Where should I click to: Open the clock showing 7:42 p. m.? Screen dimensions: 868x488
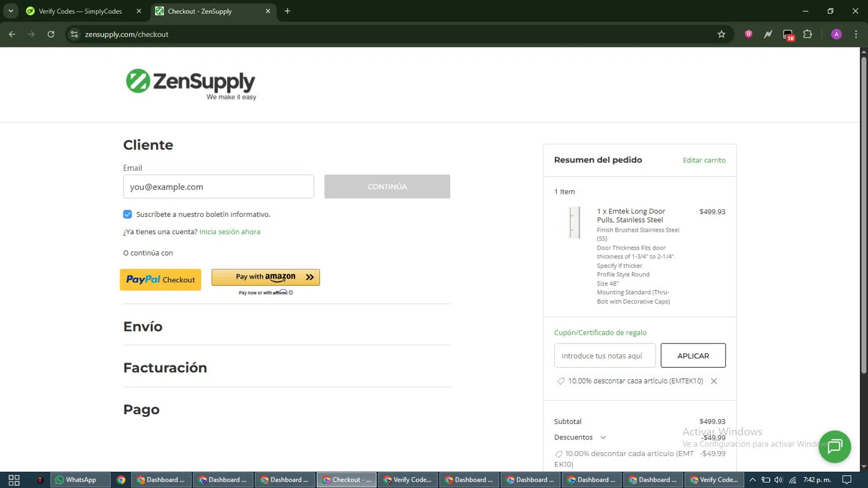pos(817,480)
